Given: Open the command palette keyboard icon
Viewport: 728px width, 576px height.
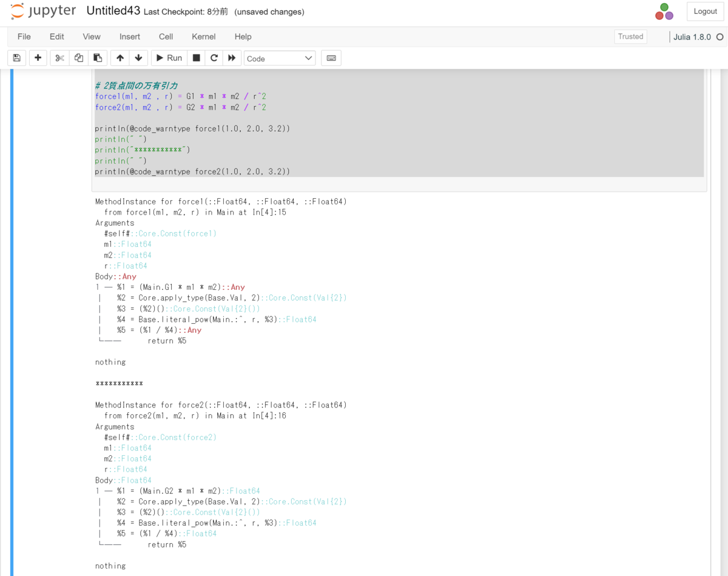Looking at the screenshot, I should (331, 58).
